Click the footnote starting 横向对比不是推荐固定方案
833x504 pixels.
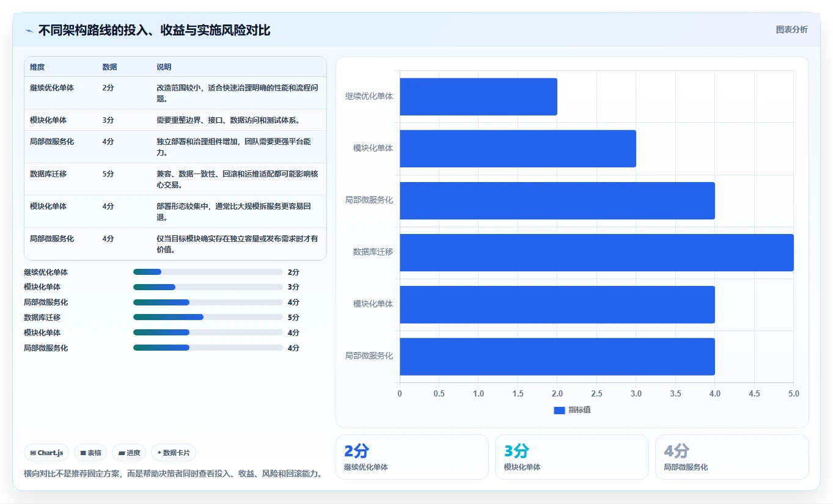(174, 473)
